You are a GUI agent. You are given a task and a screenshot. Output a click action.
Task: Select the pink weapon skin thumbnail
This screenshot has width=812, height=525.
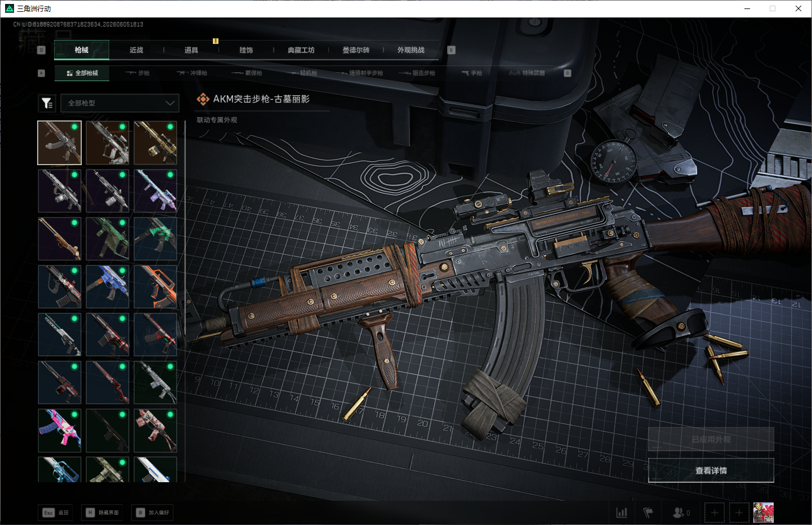click(60, 430)
